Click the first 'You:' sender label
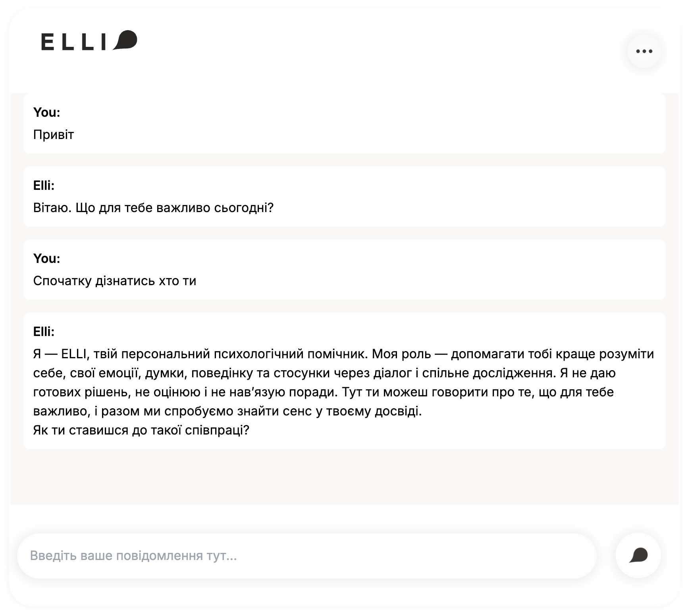 [x=46, y=112]
